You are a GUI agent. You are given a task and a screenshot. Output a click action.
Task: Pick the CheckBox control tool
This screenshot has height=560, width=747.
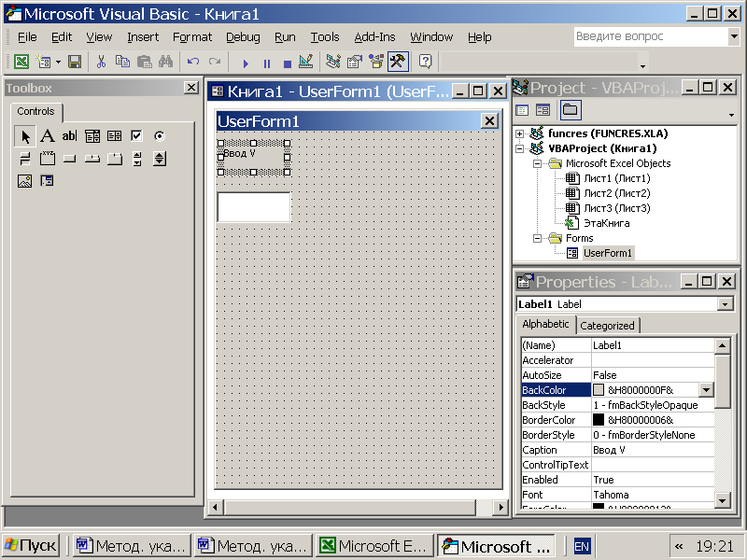[x=136, y=136]
